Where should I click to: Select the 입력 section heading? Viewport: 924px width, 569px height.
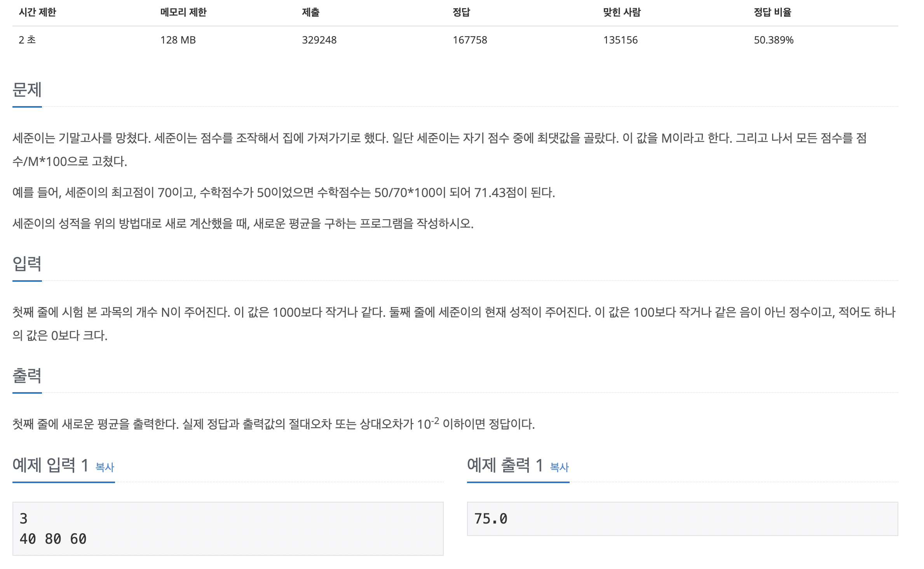[x=27, y=264]
